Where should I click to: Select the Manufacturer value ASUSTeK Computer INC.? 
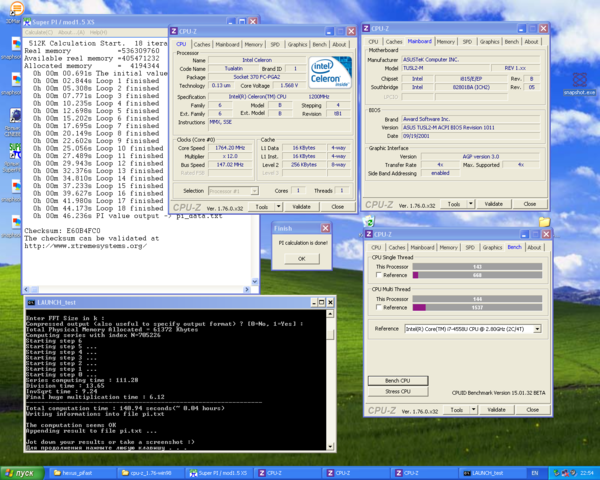click(x=471, y=60)
